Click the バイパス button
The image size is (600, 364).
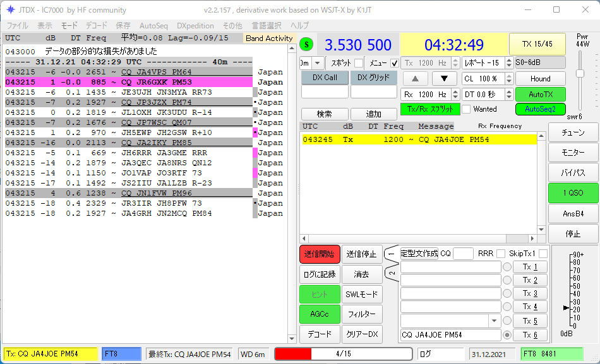(573, 173)
